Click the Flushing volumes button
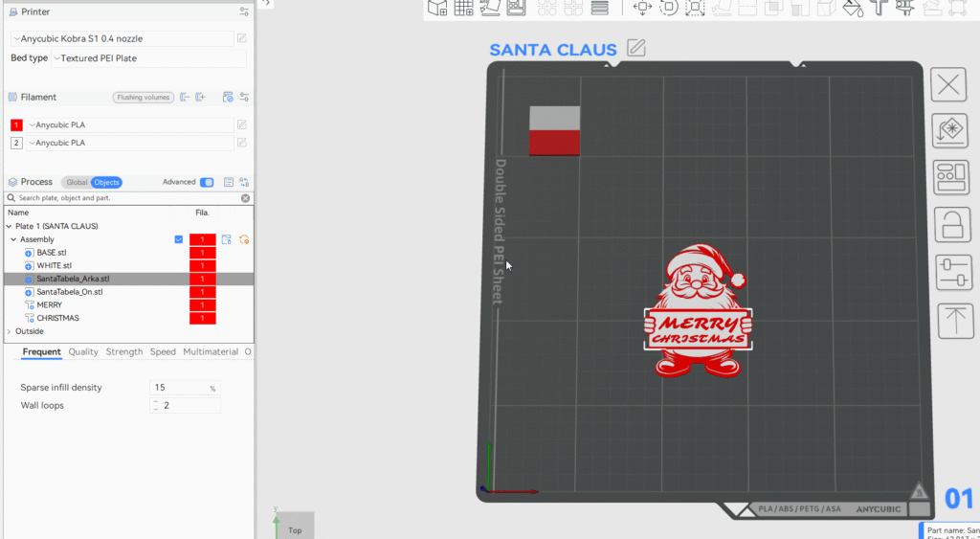980x539 pixels. 143,97
